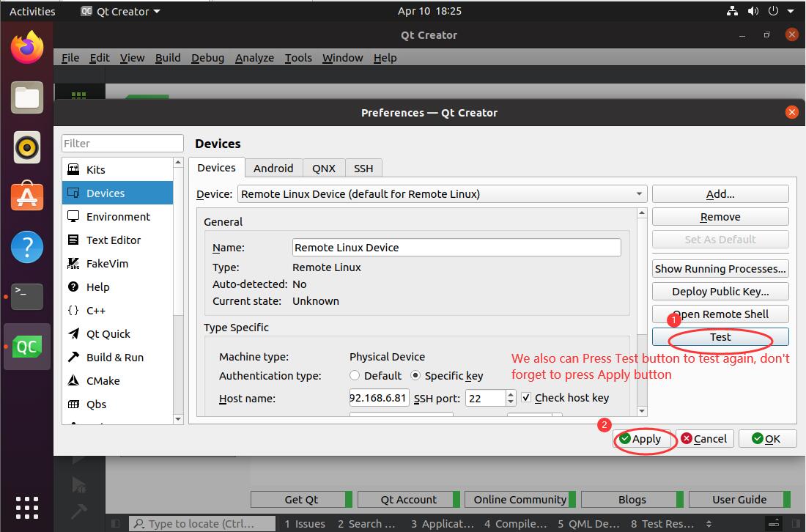Open Help icon in the dock

(x=26, y=247)
